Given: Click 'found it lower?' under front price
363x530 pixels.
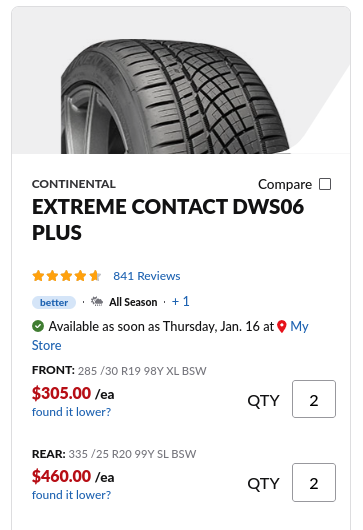Looking at the screenshot, I should 71,412.
